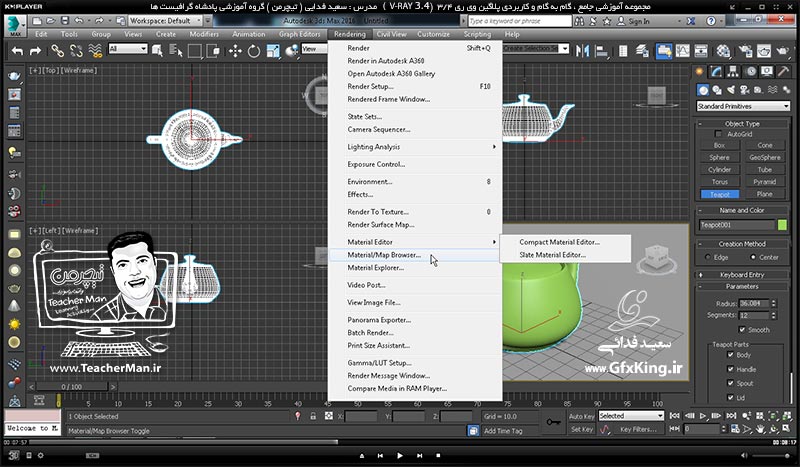Select the Bind to Space Warp tool

point(95,51)
